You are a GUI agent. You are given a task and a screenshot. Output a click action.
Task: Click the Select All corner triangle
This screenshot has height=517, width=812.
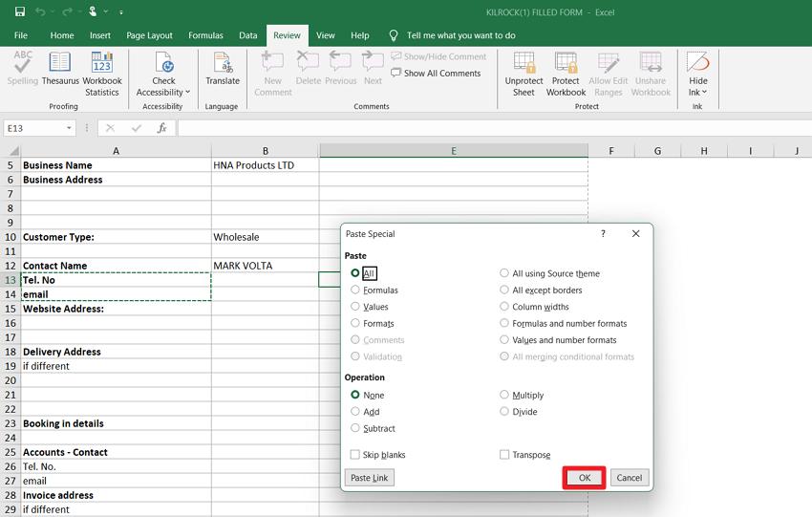(14, 151)
